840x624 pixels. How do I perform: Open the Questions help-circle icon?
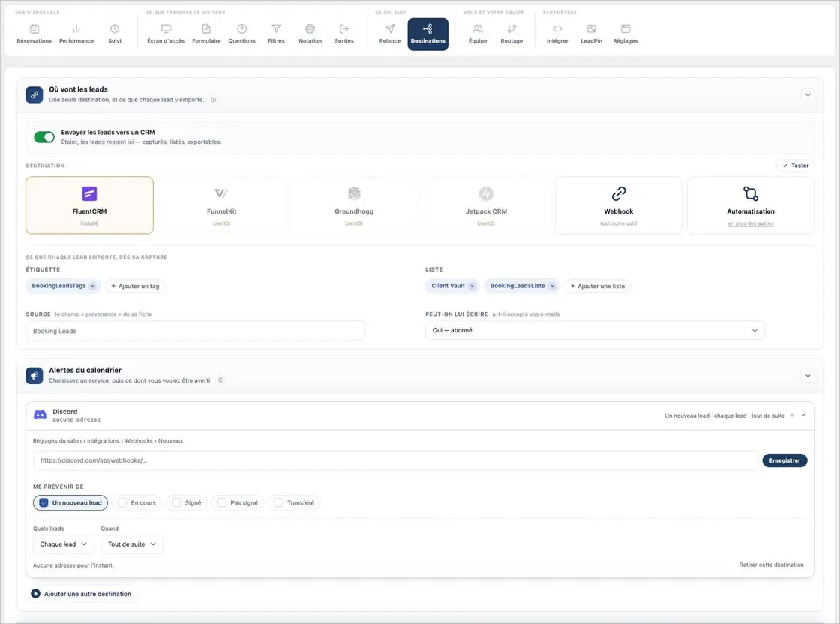pos(242,29)
